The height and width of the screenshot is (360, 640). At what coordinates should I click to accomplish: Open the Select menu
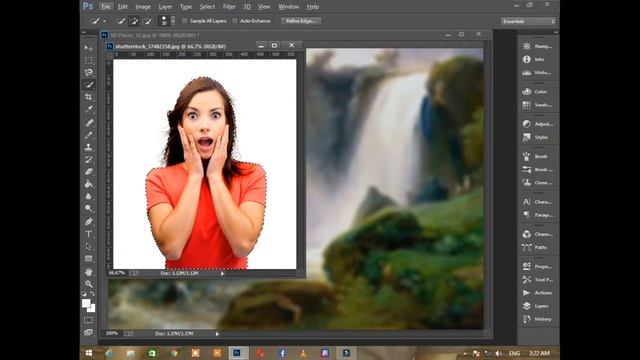tap(207, 7)
